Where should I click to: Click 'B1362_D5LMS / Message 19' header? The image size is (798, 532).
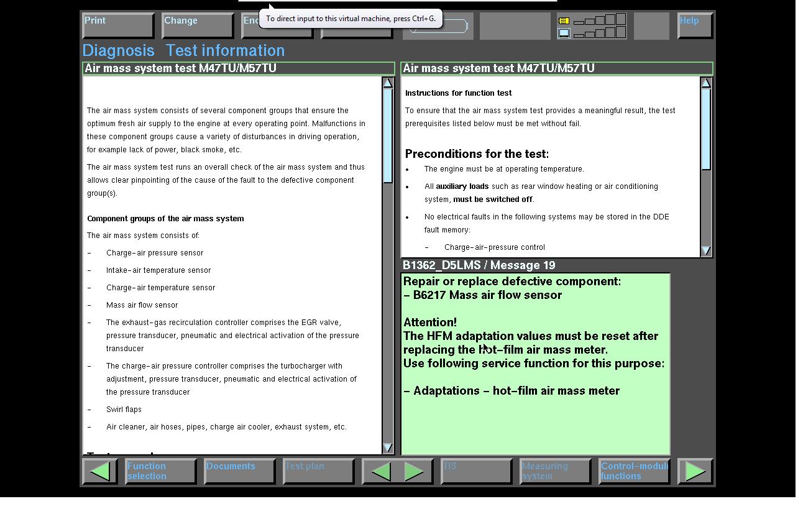click(479, 265)
